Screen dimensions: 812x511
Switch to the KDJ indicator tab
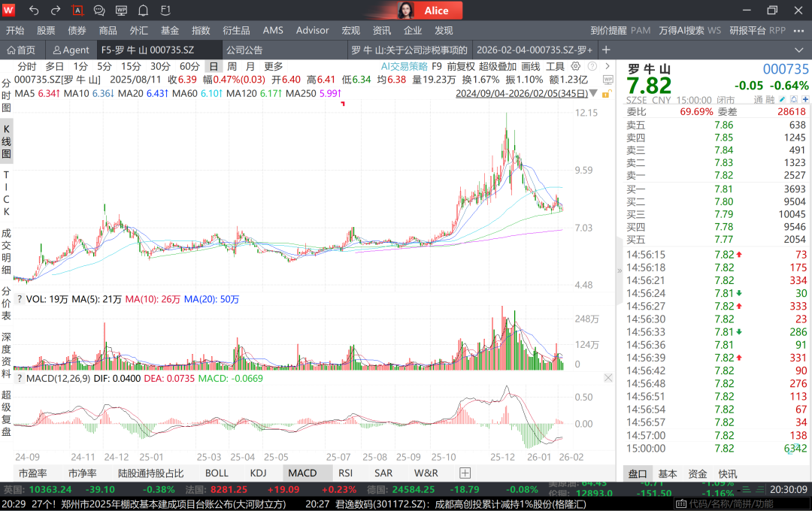click(258, 473)
